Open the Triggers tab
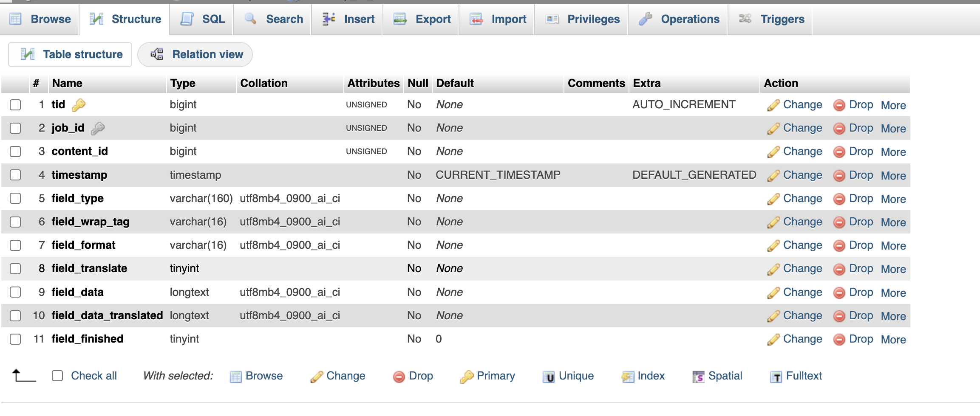 tap(770, 19)
